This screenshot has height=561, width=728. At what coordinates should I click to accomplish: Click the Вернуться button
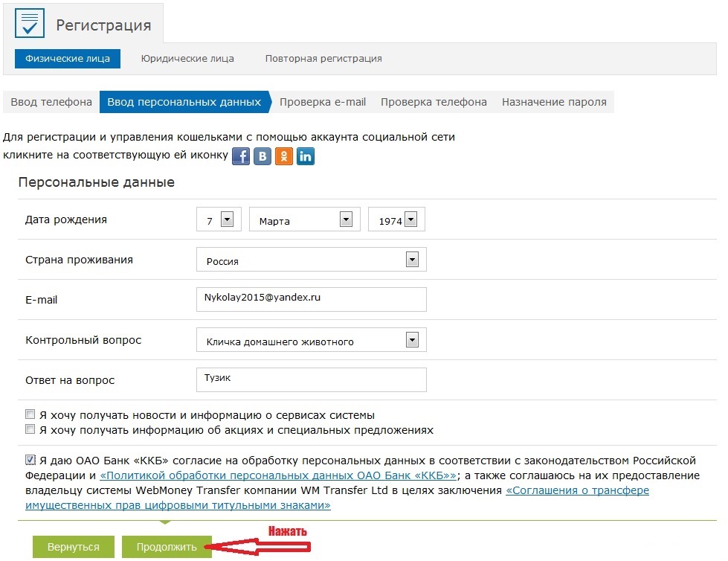[x=73, y=547]
